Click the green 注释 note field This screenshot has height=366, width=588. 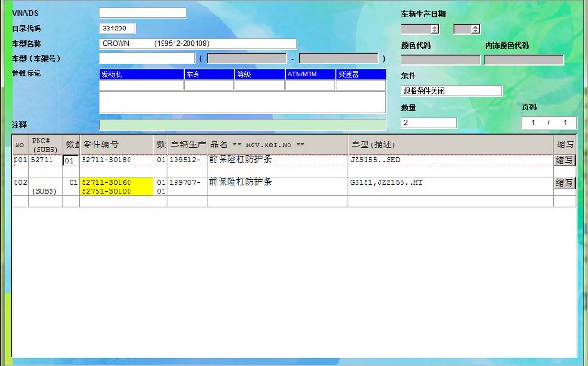(x=243, y=125)
